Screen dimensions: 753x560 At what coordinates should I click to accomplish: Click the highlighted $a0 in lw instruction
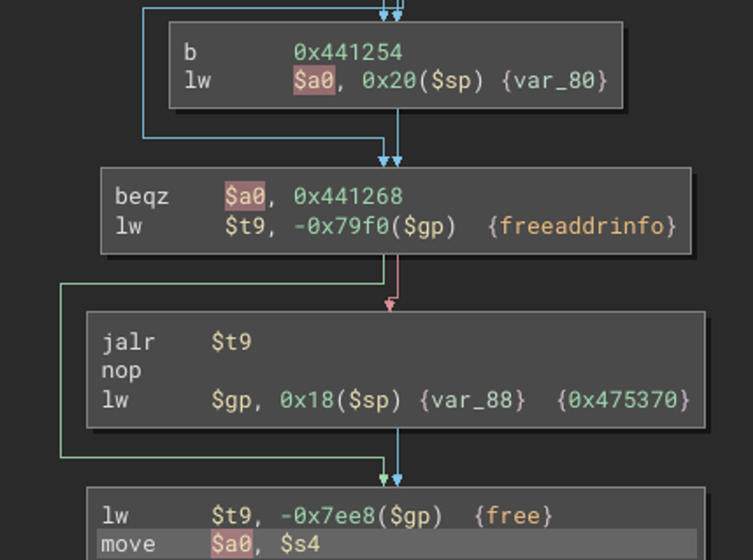click(x=314, y=81)
